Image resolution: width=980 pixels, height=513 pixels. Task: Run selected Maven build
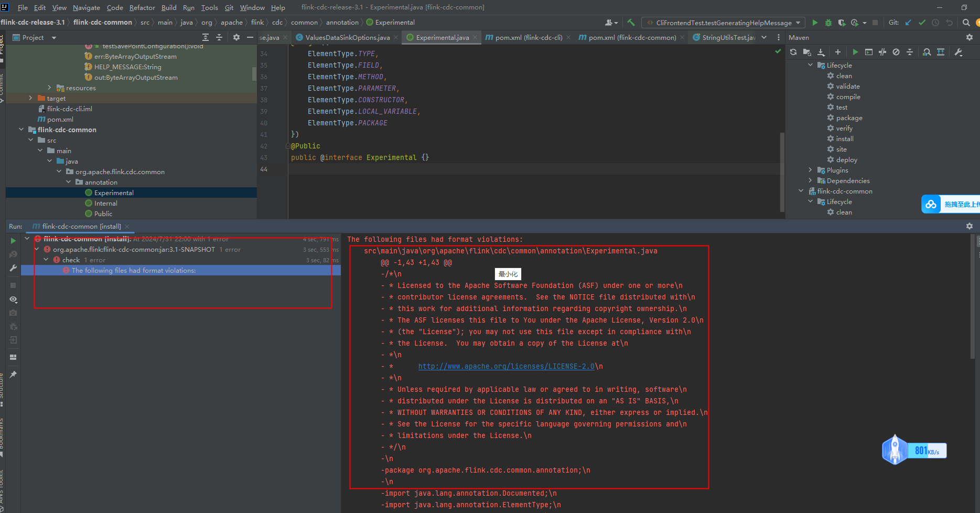(855, 52)
